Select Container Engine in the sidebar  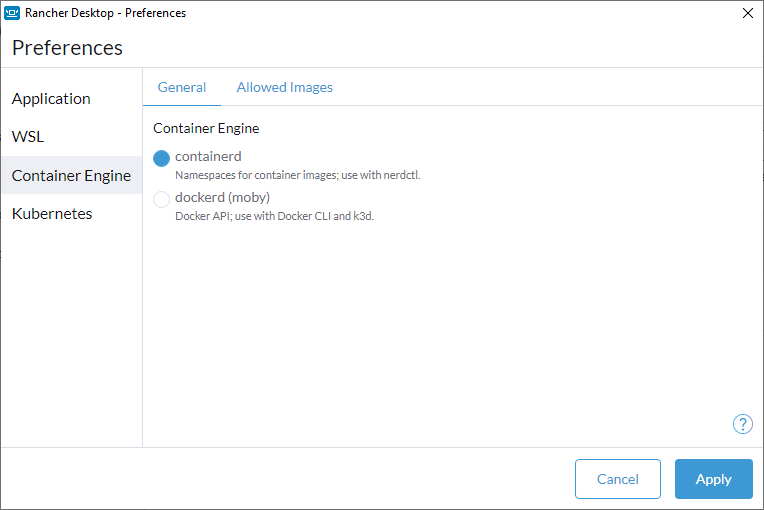coord(72,175)
